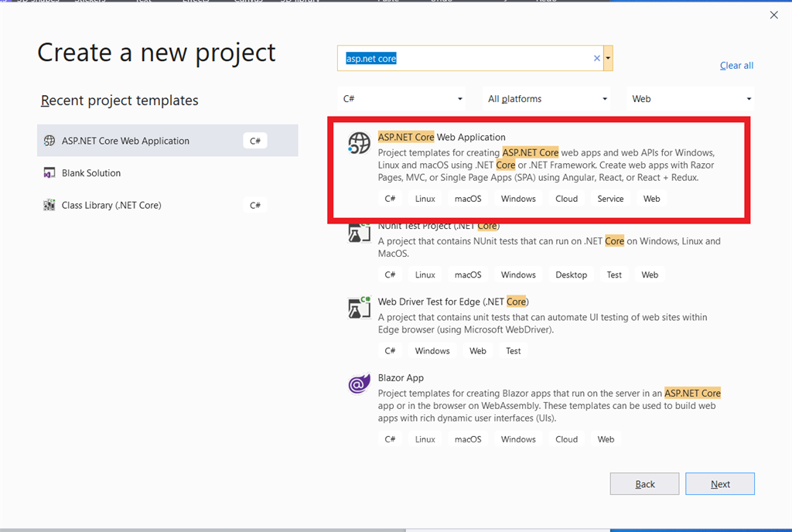Click the Blank Solution icon in recent templates
Image resolution: width=792 pixels, height=532 pixels.
49,172
